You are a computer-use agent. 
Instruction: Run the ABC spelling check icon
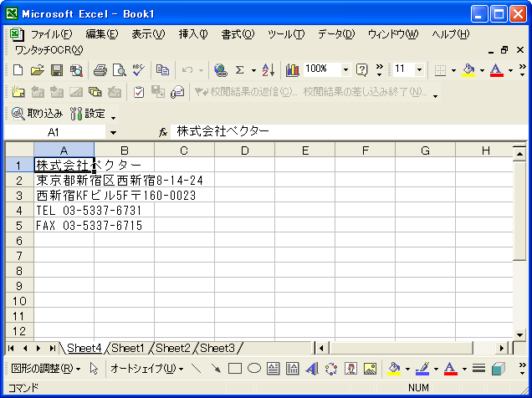tap(138, 70)
